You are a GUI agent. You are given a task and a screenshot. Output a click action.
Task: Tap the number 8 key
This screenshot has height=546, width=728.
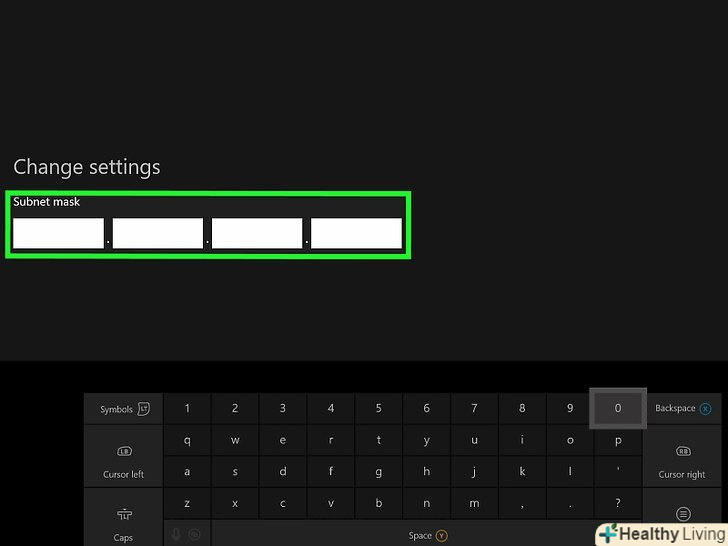coord(522,408)
